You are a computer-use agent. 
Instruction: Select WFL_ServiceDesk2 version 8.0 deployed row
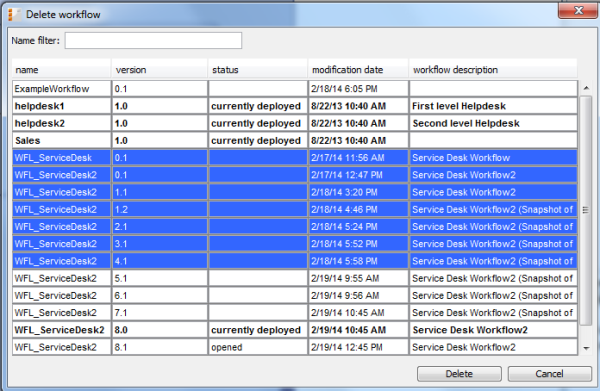tap(295, 330)
